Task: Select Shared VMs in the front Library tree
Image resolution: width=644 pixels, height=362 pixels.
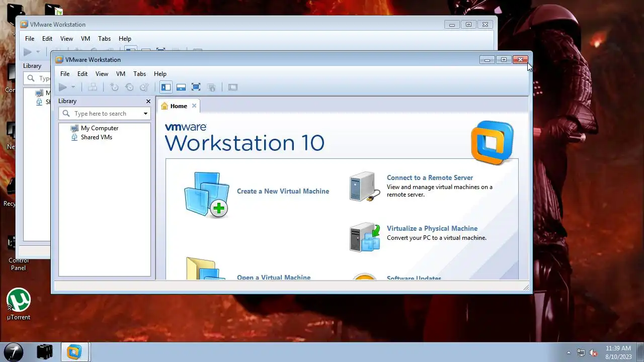Action: (97, 137)
